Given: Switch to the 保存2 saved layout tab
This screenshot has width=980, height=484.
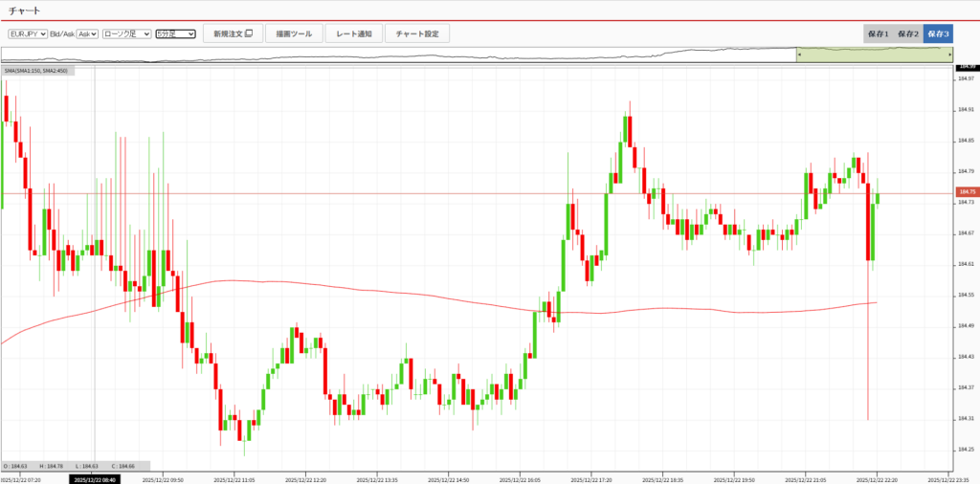Looking at the screenshot, I should [907, 33].
